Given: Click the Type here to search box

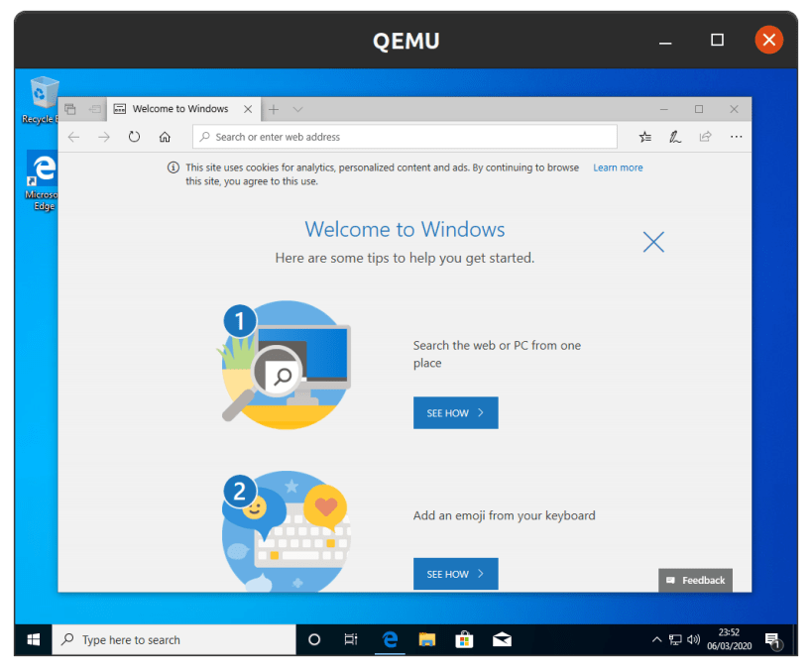Looking at the screenshot, I should pos(174,640).
